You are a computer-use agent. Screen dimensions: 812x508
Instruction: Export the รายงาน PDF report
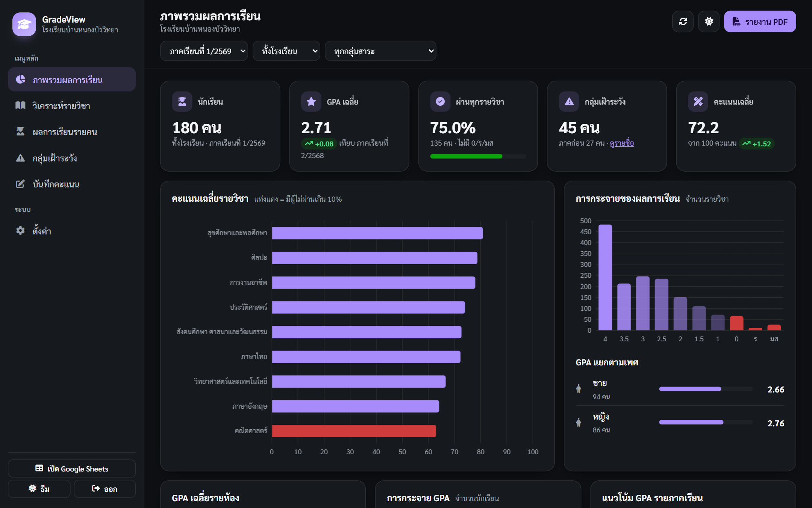(760, 21)
